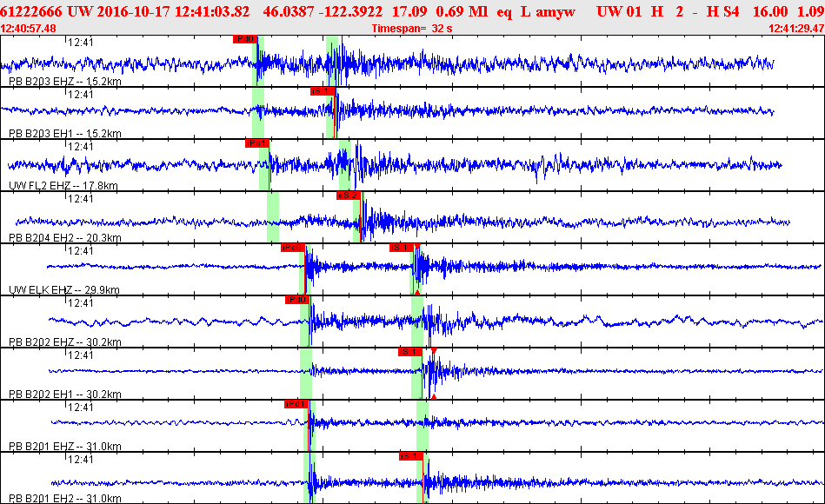Viewport: 825px width, 504px height.
Task: Click the event type 'eq' in header
Action: (x=504, y=12)
